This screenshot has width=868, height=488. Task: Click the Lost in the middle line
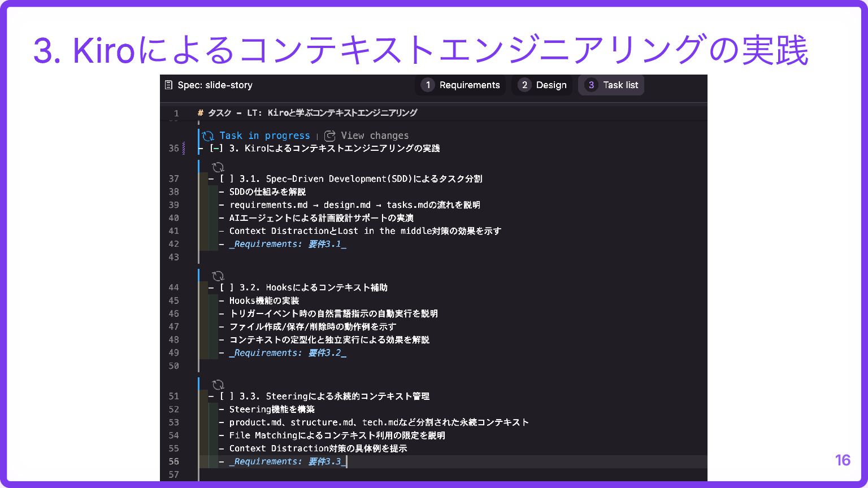click(x=365, y=231)
